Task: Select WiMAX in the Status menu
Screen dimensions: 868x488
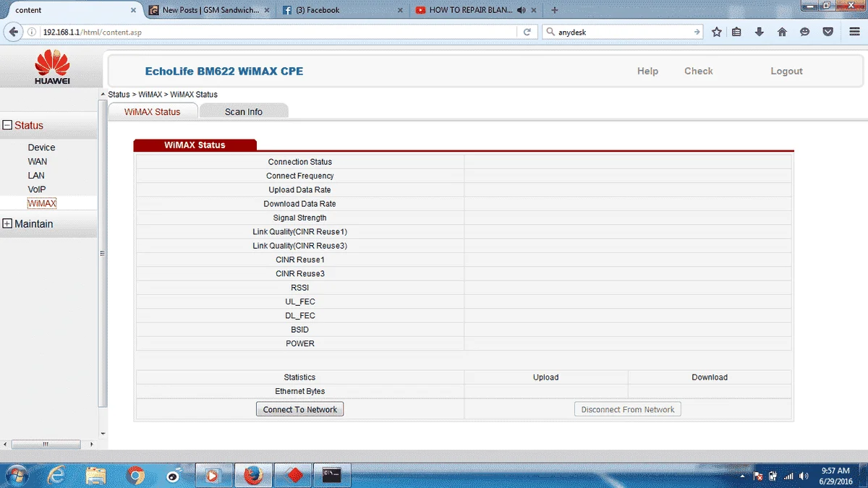Action: [42, 204]
